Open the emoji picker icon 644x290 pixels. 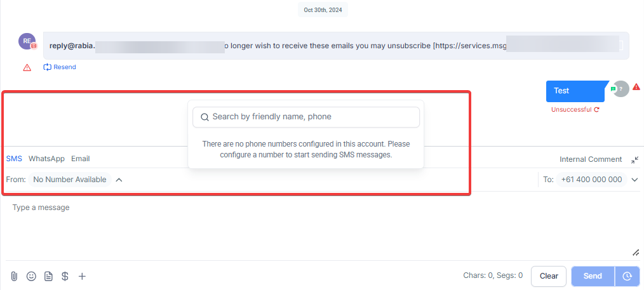(x=31, y=276)
